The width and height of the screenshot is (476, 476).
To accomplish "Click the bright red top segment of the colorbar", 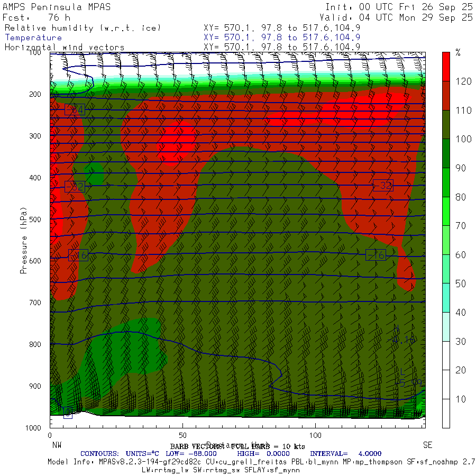I will 446,67.
